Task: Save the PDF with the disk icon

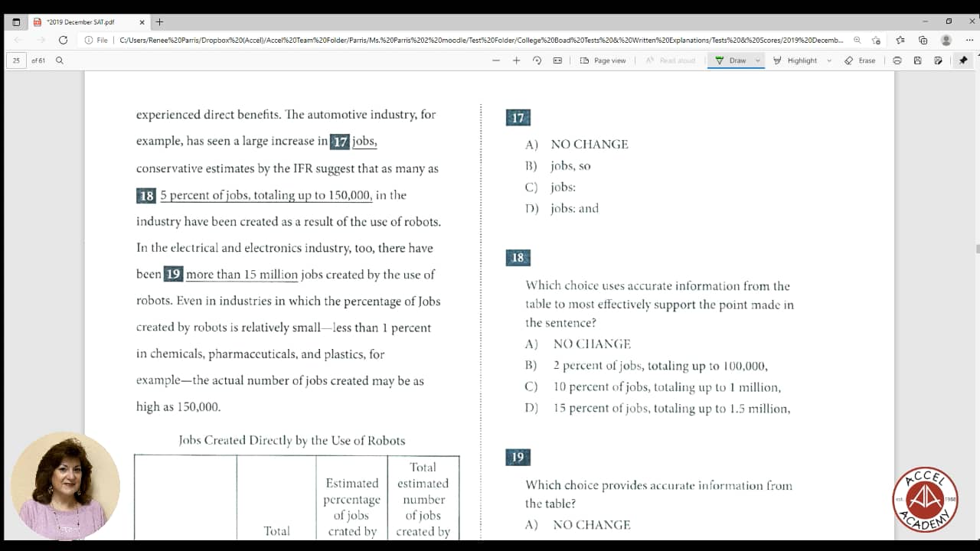Action: tap(917, 60)
